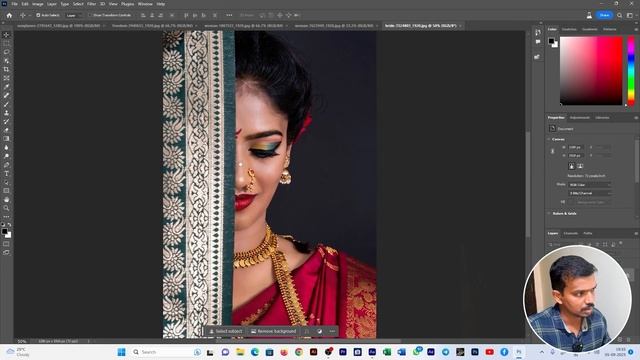The width and height of the screenshot is (640, 360).
Task: Select the History Brush tool
Action: pyautogui.click(x=6, y=122)
